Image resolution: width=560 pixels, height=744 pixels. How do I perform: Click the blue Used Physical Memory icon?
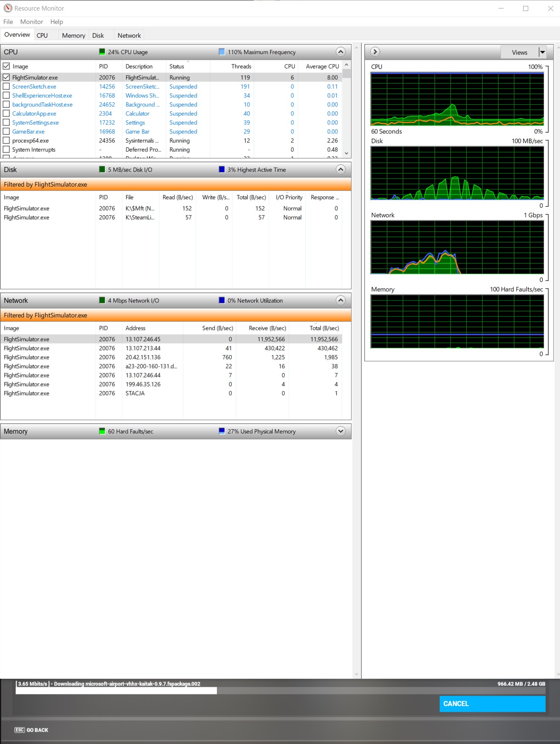[x=222, y=431]
